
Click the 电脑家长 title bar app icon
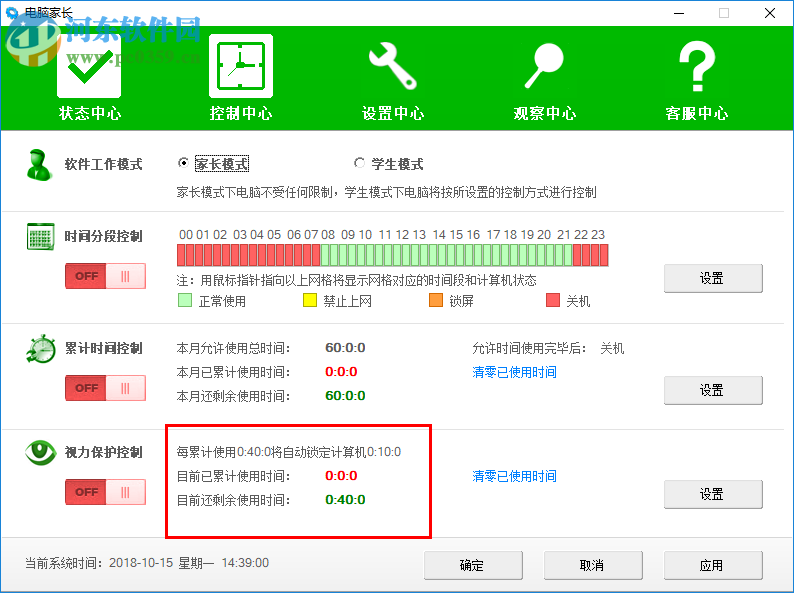coord(12,13)
